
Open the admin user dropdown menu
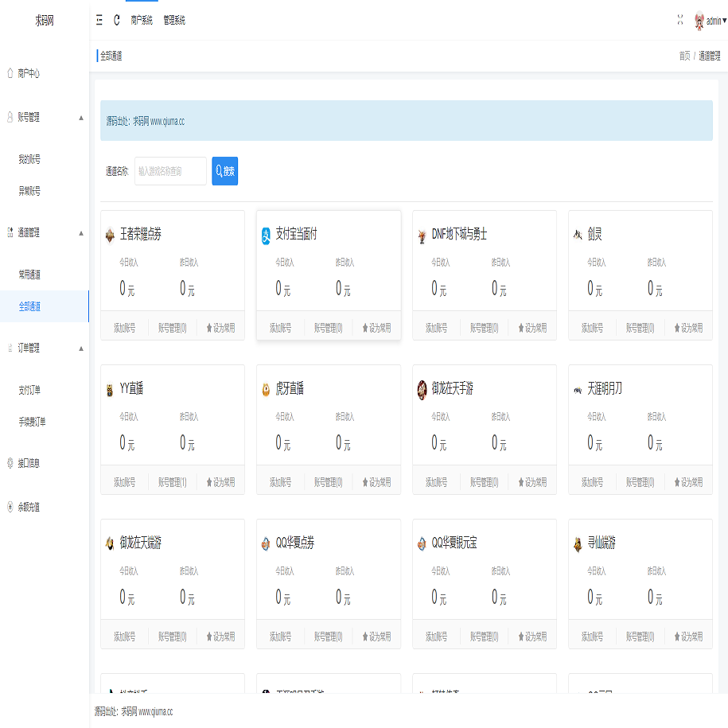coord(716,21)
